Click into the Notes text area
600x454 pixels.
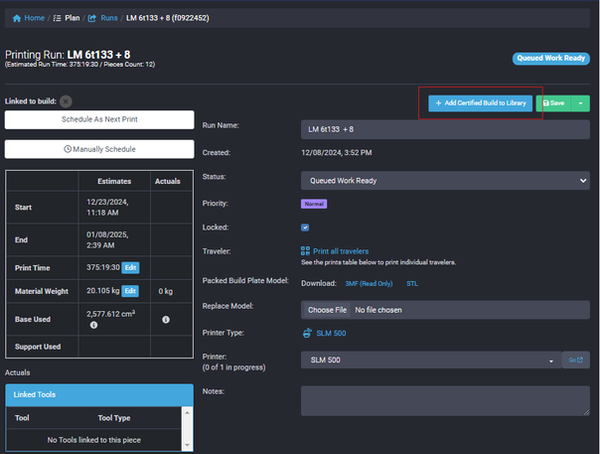(445, 401)
